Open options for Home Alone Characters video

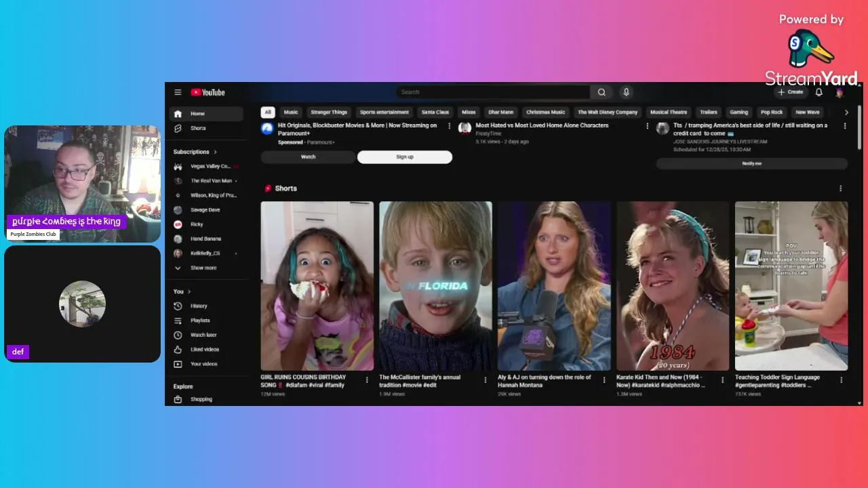pyautogui.click(x=647, y=126)
